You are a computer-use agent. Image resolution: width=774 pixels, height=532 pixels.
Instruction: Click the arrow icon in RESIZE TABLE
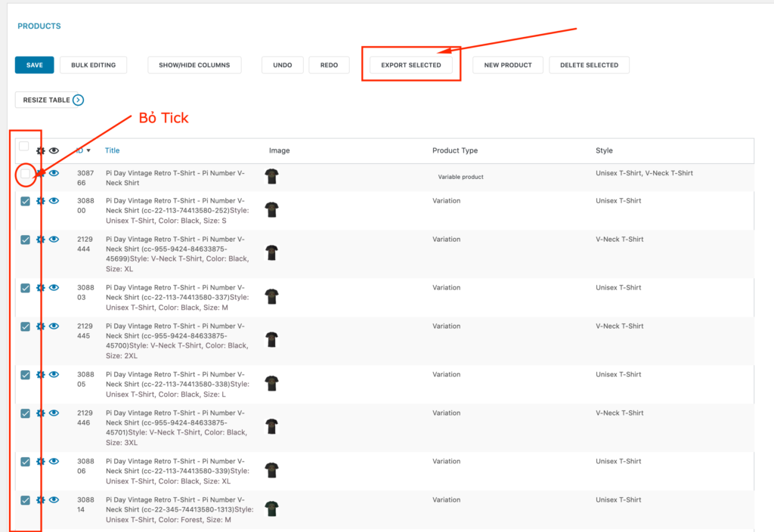click(78, 101)
